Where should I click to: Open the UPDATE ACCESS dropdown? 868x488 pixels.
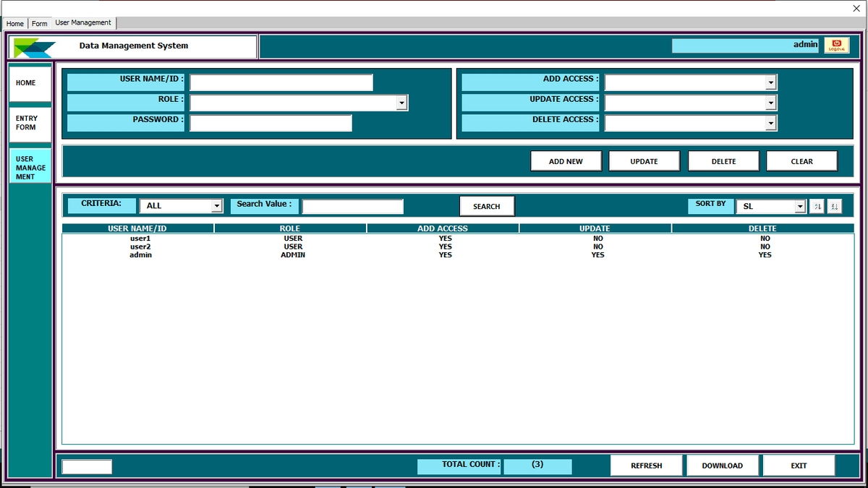(x=772, y=103)
